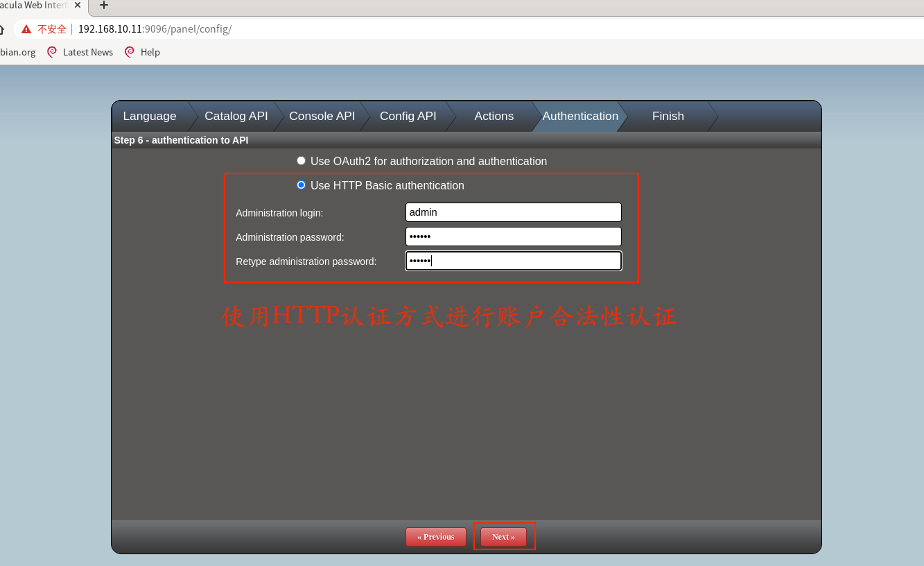Focus the Administration password field
The image size is (924, 566).
[513, 237]
